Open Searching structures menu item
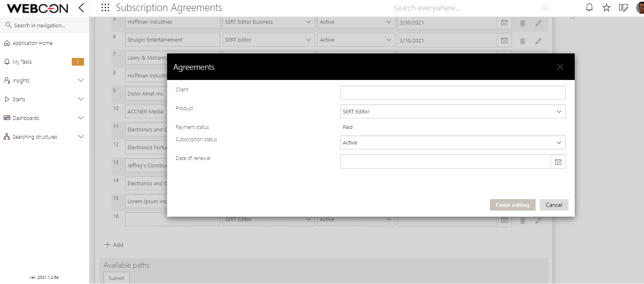 point(35,137)
